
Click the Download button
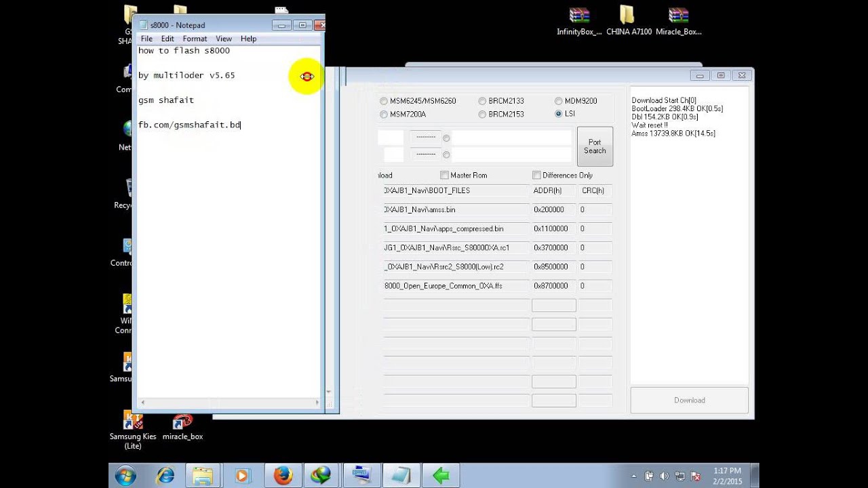pyautogui.click(x=690, y=401)
